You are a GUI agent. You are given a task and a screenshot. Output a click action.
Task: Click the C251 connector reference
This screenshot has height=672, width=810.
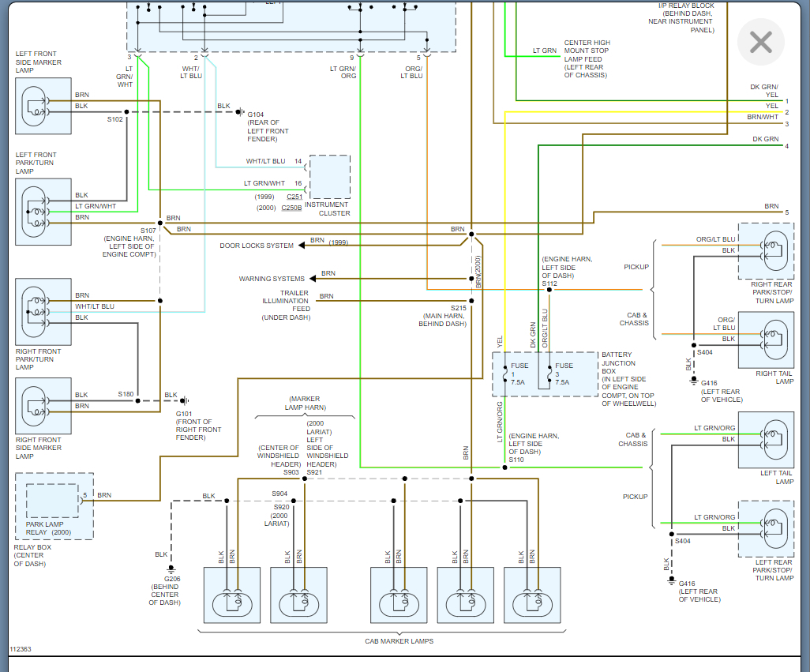(294, 197)
